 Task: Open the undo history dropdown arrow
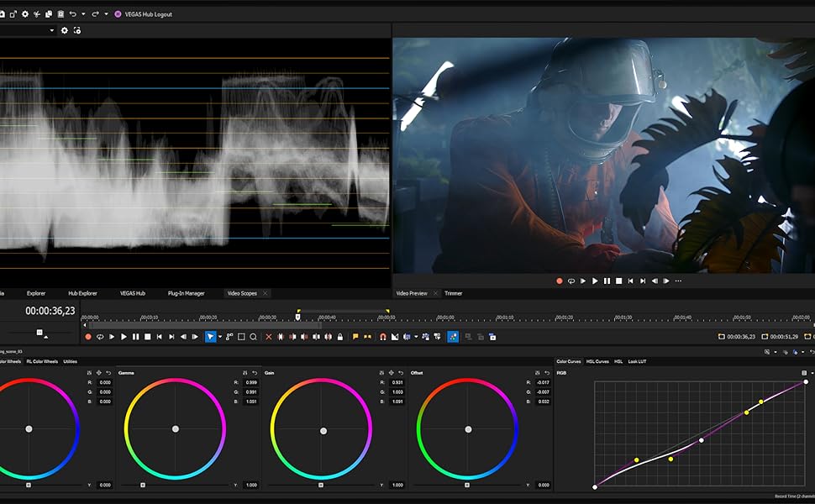click(83, 14)
